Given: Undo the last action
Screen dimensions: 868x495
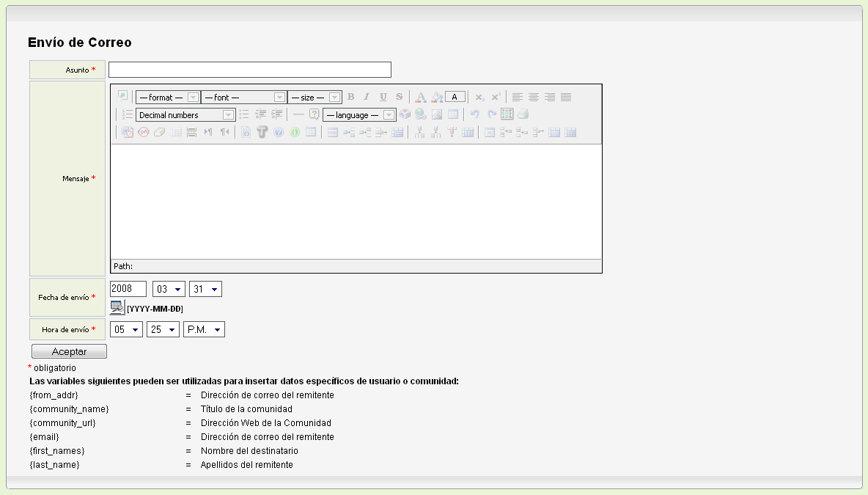Looking at the screenshot, I should [474, 114].
